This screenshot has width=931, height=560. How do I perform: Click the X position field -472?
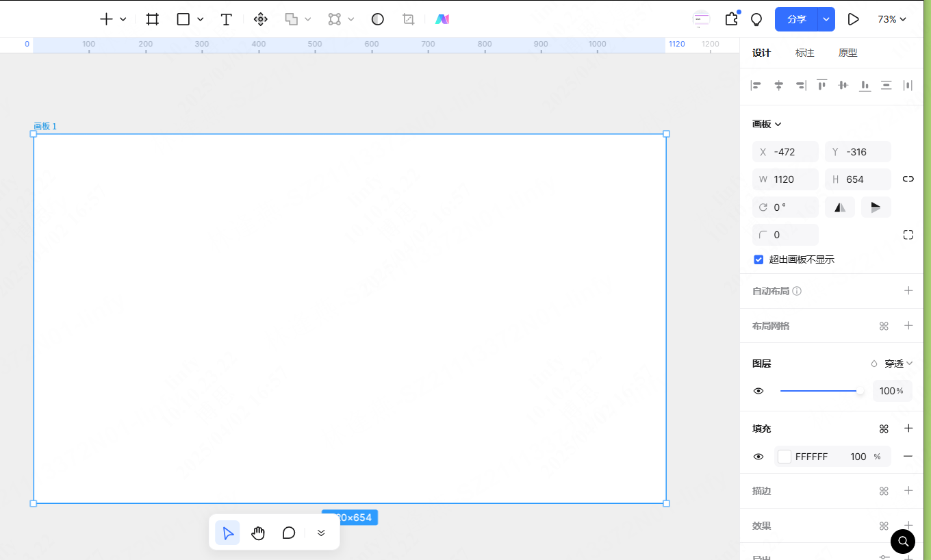coord(785,152)
